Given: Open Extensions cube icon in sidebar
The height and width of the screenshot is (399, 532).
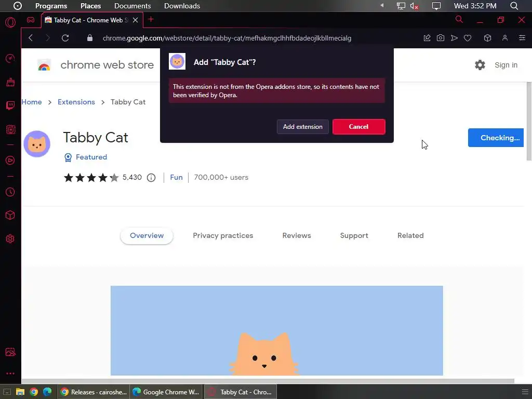Looking at the screenshot, I should coord(10,215).
